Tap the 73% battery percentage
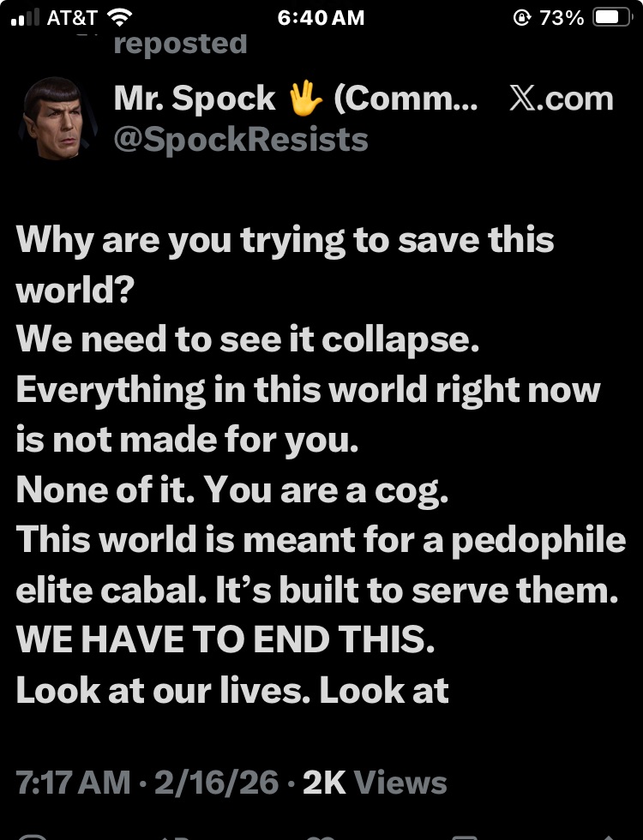Image resolution: width=643 pixels, height=840 pixels. [x=562, y=17]
